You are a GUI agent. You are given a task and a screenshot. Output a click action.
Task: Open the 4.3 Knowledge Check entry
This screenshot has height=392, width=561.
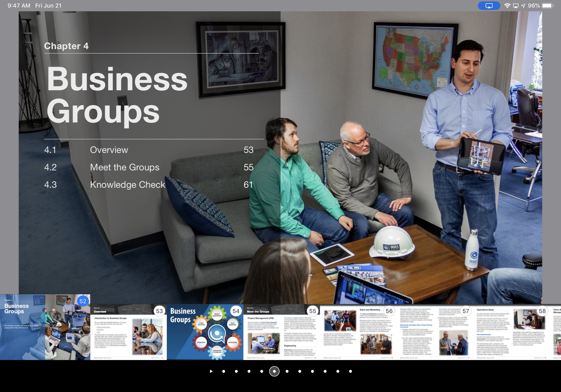click(x=128, y=184)
